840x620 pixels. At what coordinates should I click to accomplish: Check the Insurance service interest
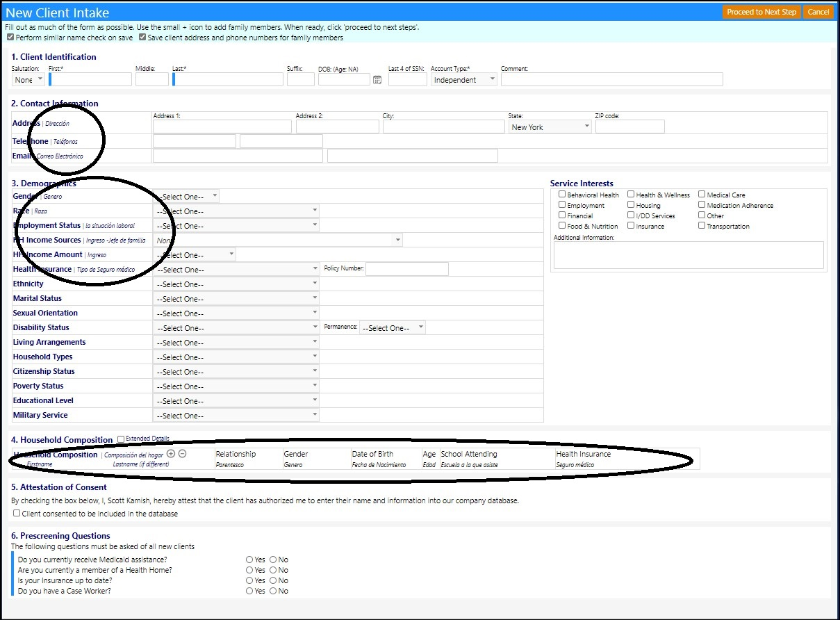[x=631, y=226]
